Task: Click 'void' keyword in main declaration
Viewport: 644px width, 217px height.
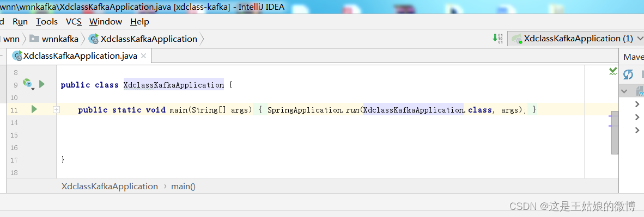Action: (156, 109)
